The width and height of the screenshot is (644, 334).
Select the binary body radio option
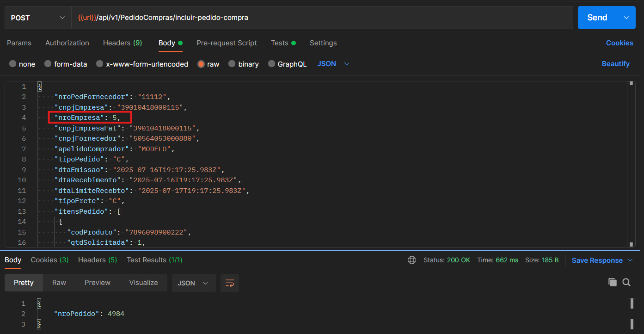(232, 64)
